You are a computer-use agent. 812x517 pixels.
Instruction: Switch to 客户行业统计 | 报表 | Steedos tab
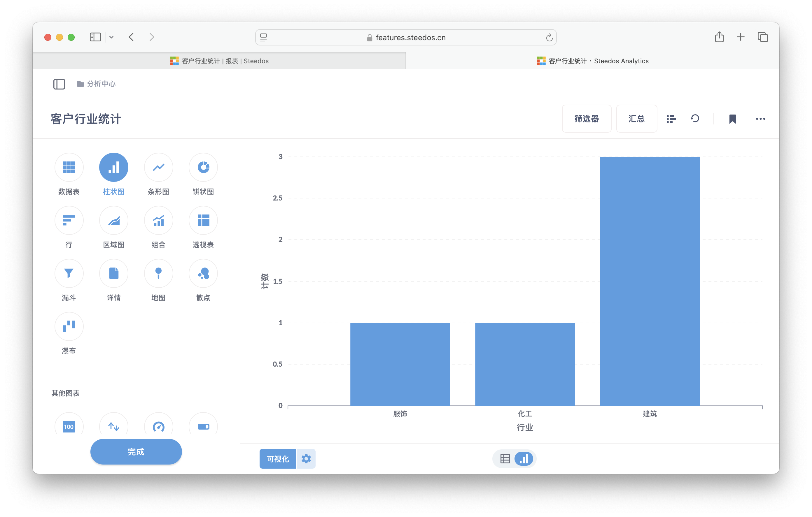tap(219, 61)
